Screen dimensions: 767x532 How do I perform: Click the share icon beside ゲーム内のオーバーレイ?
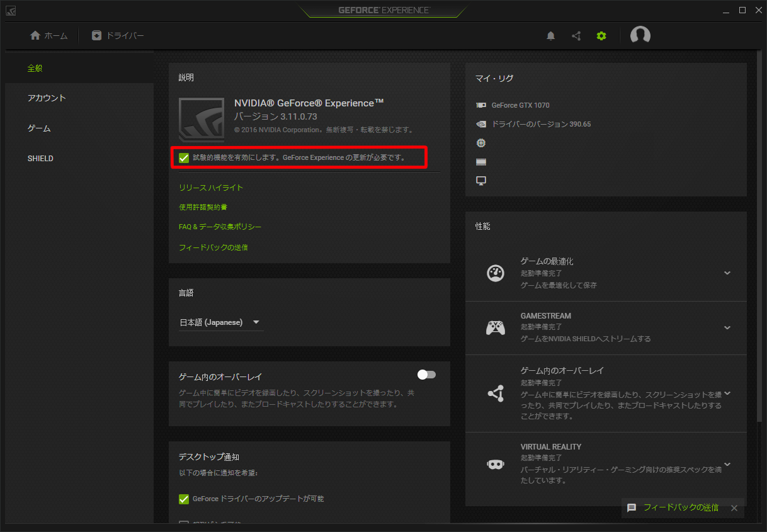[496, 393]
